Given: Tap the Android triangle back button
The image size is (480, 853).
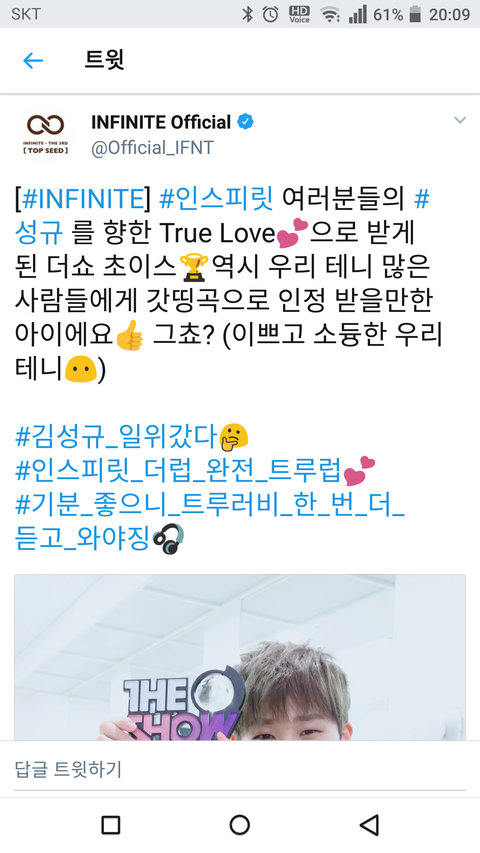Looking at the screenshot, I should coord(370,825).
